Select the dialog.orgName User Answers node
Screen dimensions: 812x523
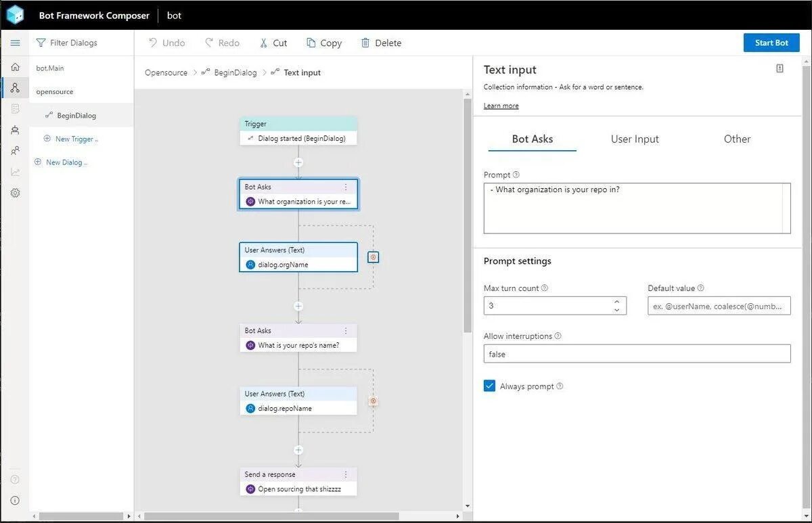pos(298,257)
